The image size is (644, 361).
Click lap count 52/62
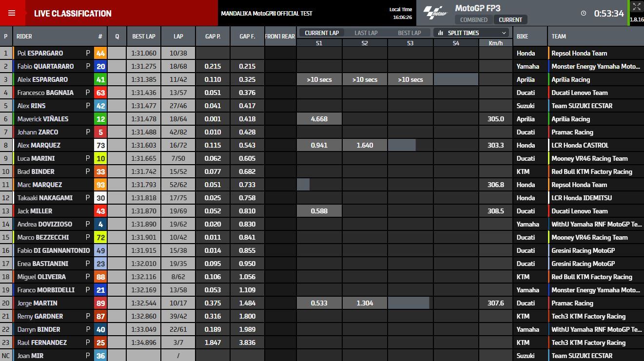[x=178, y=185]
